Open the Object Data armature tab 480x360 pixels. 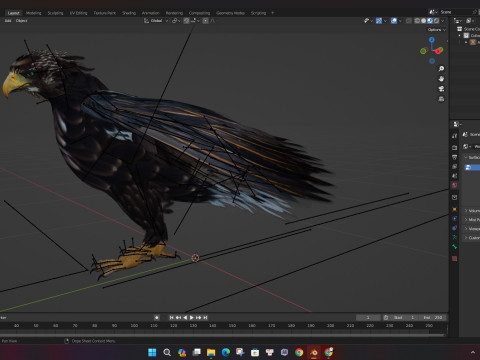(454, 237)
